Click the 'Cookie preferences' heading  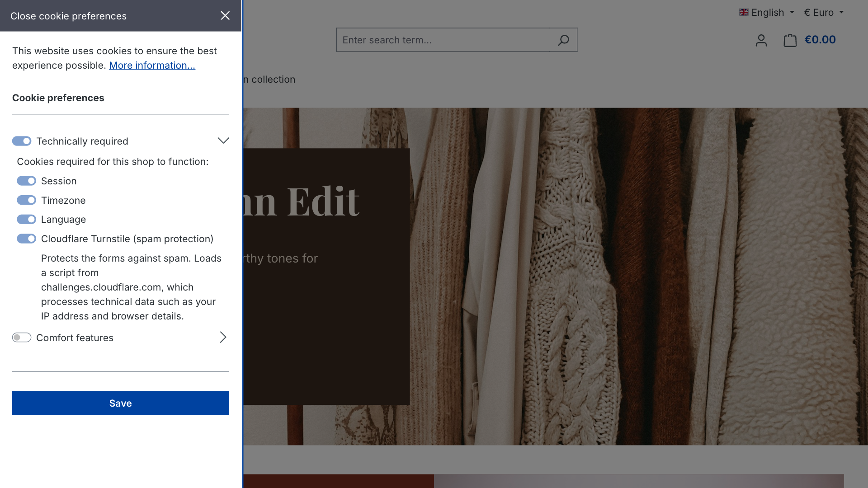(x=58, y=98)
